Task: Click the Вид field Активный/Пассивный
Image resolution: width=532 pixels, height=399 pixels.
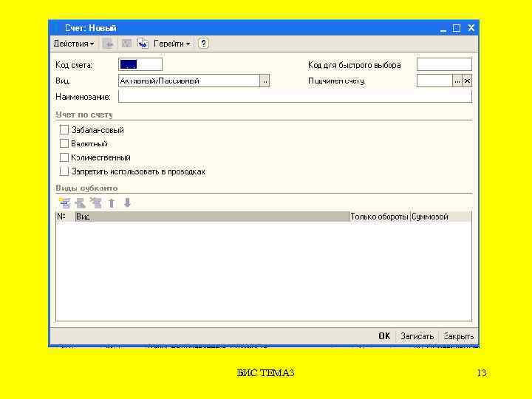Action: click(x=189, y=81)
